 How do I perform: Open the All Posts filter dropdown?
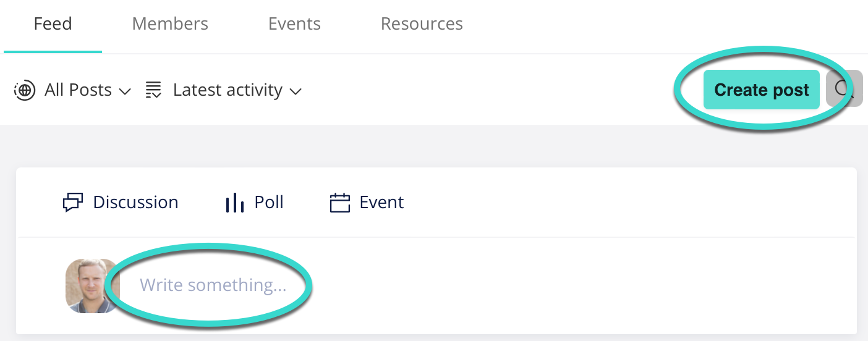tap(72, 90)
